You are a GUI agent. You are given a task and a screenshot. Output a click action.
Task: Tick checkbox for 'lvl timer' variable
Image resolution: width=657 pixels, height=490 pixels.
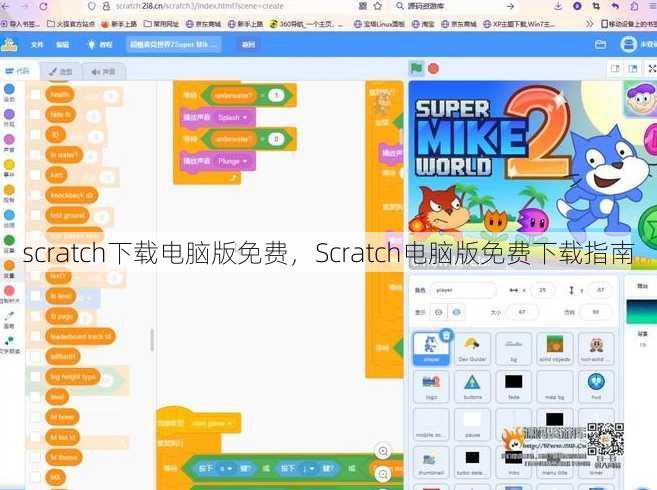pyautogui.click(x=36, y=417)
